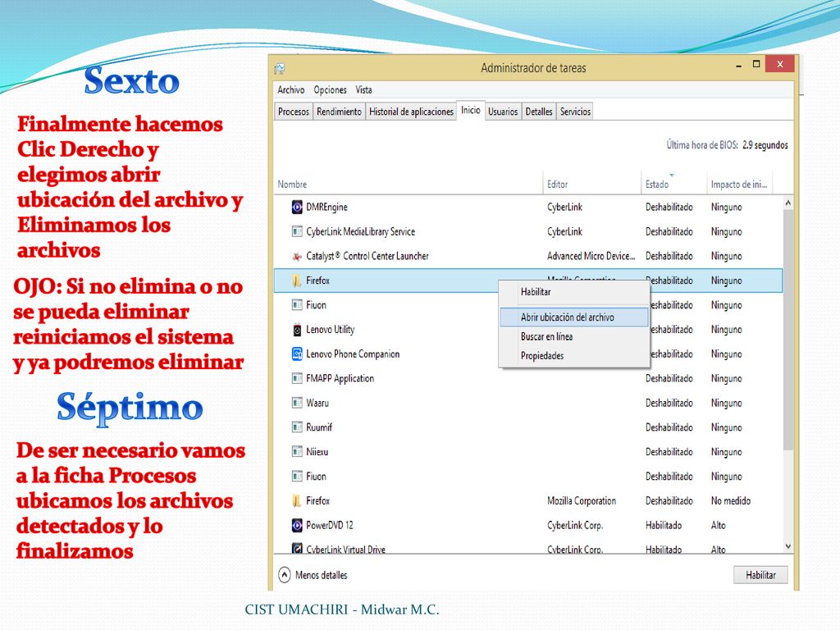
Task: Click the Habilitar button at bottom right
Action: point(760,575)
